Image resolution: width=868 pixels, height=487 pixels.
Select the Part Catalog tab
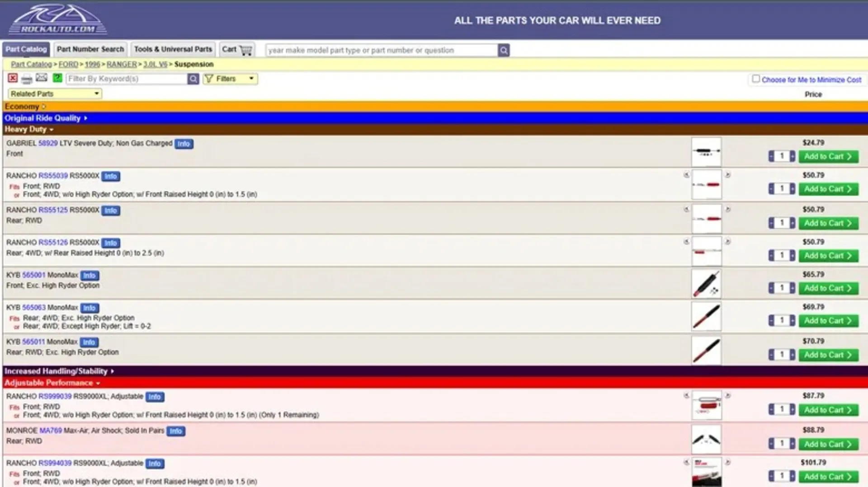point(26,49)
